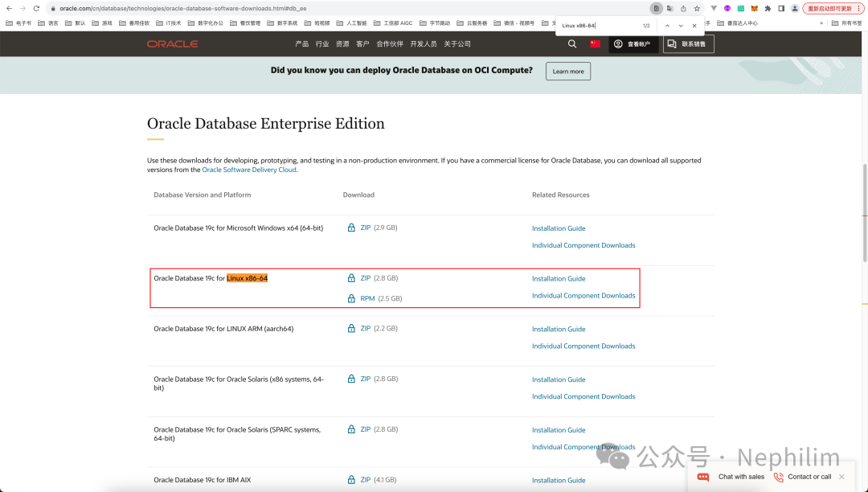Go back to the previous page
This screenshot has width=868, height=492.
pos(9,8)
